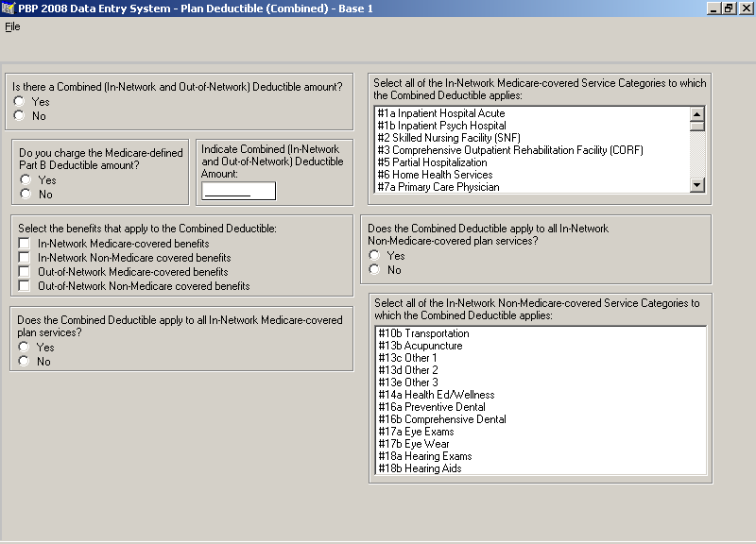Select #13b Acupuncture in list
Screen dimensions: 756x544
click(541, 346)
